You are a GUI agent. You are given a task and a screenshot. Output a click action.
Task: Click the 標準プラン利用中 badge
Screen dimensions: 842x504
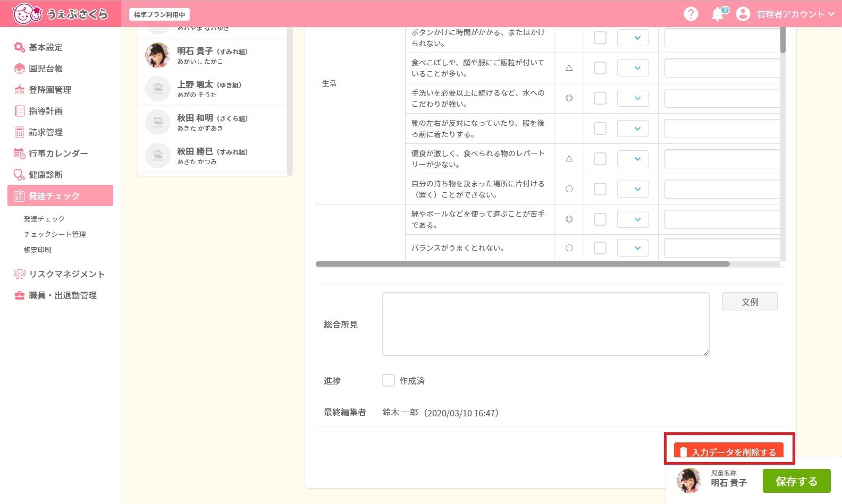[159, 14]
